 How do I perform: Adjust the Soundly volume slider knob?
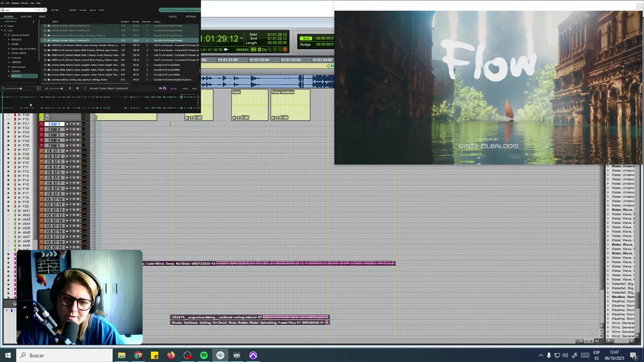pos(62,88)
